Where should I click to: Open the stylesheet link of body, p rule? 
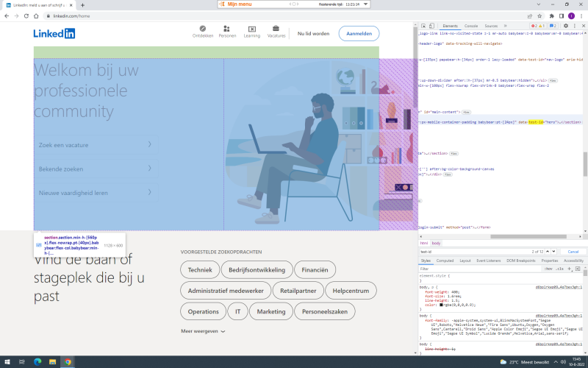pos(559,287)
